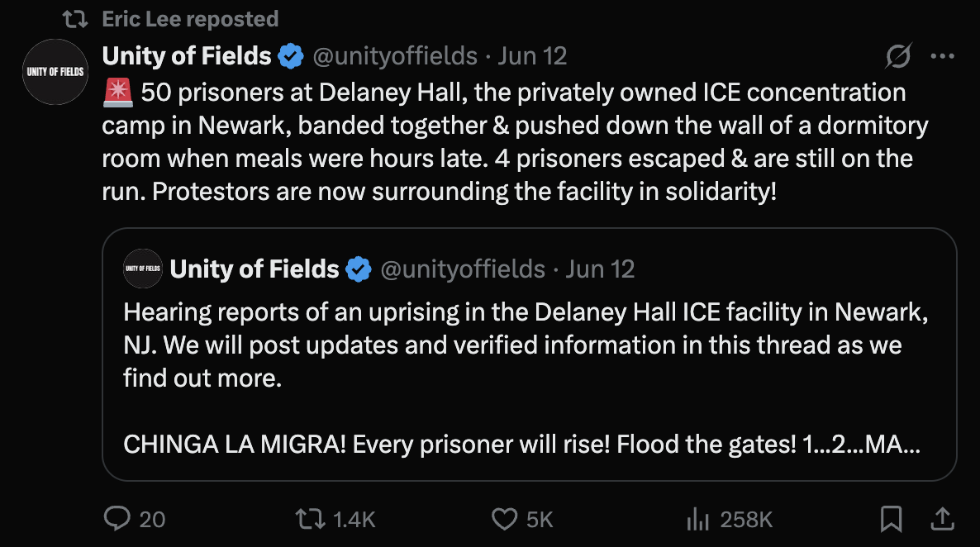980x547 pixels.
Task: Bookmark this post
Action: click(891, 519)
